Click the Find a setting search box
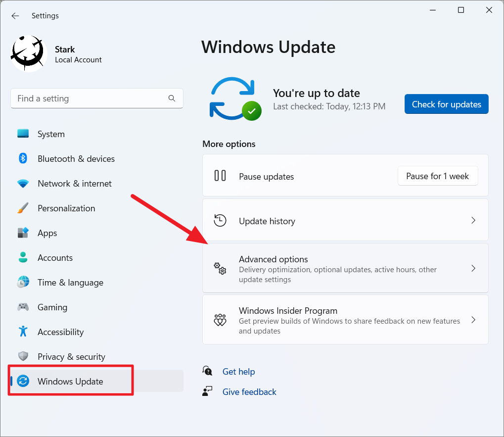 pyautogui.click(x=97, y=98)
